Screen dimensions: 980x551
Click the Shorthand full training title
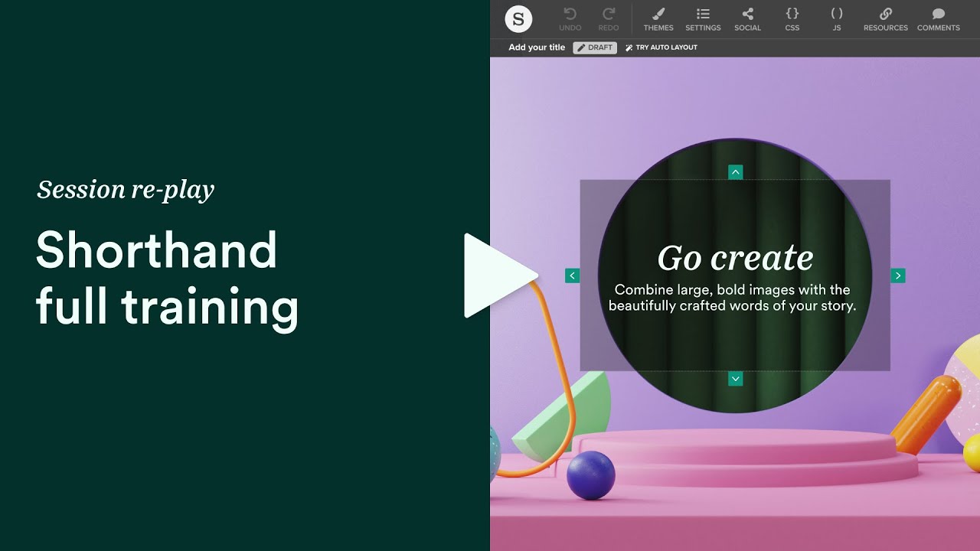point(167,279)
